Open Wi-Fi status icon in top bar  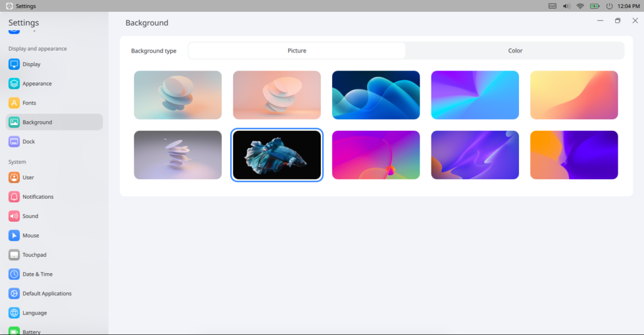580,6
